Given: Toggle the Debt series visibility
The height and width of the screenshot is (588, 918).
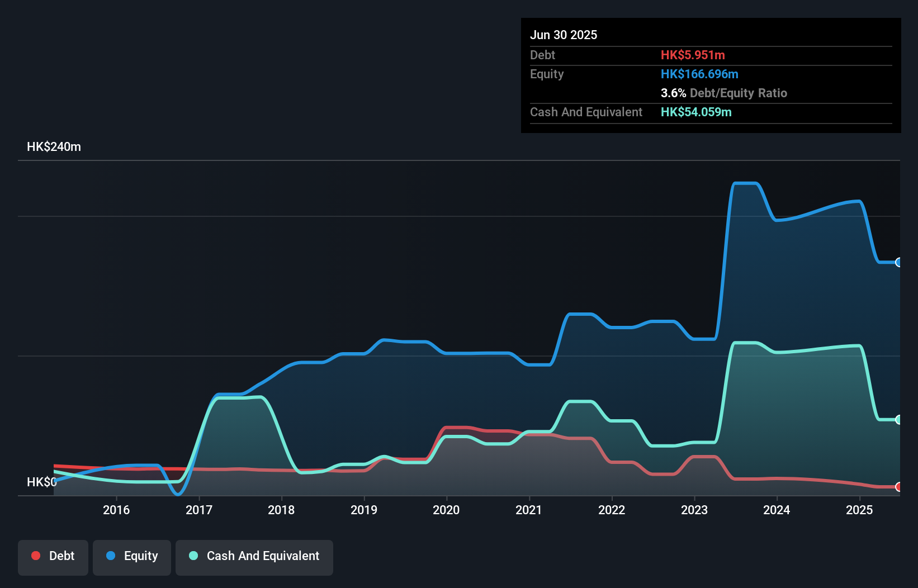Looking at the screenshot, I should coord(53,557).
